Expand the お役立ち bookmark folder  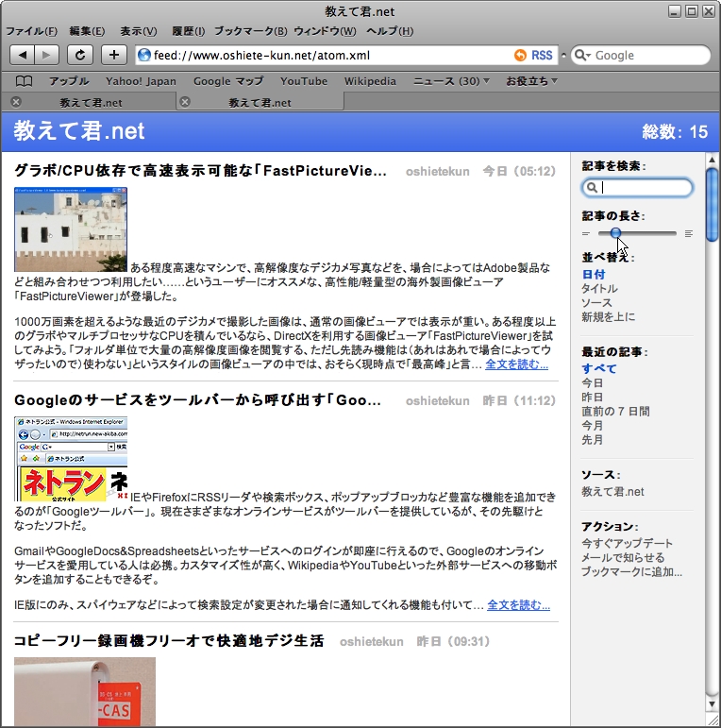point(531,81)
